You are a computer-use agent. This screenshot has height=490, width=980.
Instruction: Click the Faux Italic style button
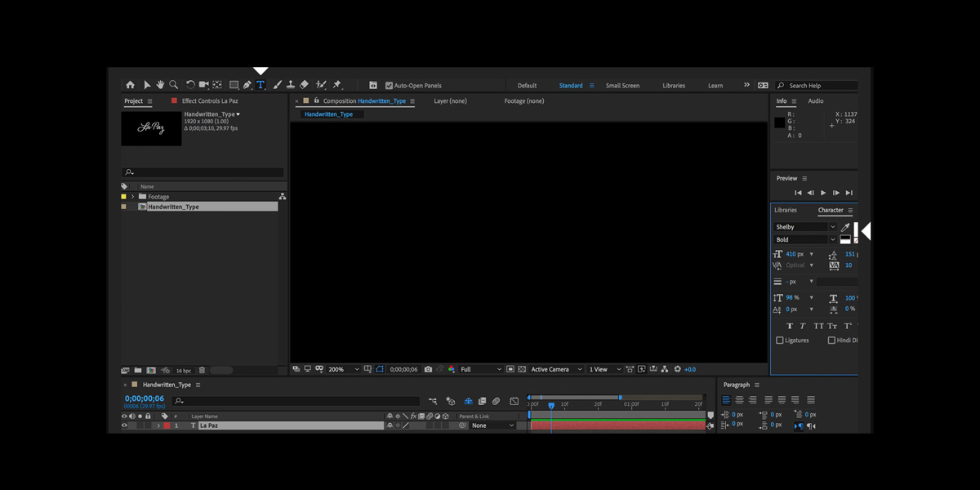[803, 326]
